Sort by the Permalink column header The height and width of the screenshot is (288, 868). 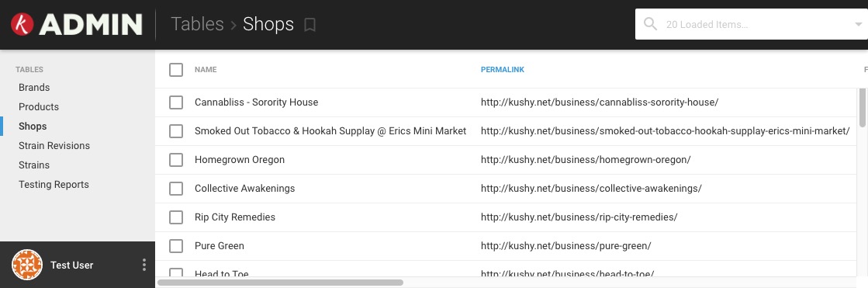coord(503,70)
